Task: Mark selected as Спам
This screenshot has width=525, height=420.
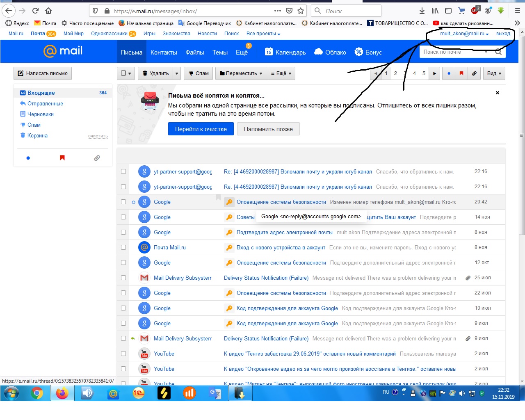Action: coord(198,73)
